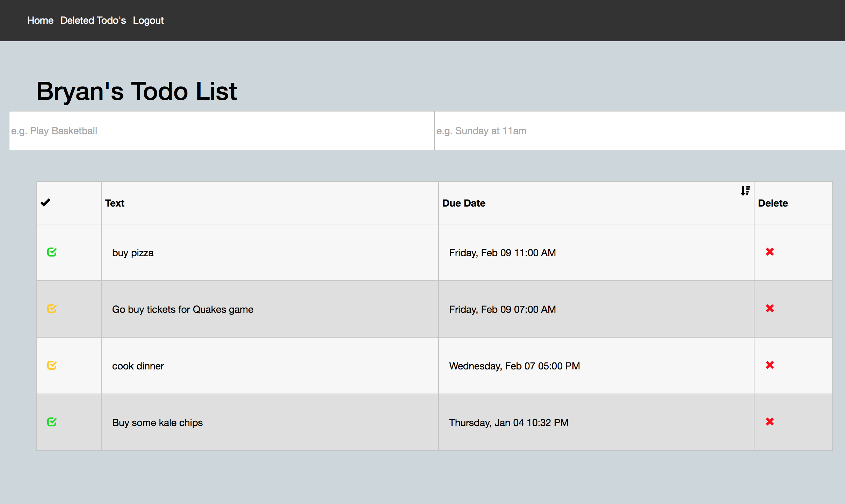This screenshot has height=504, width=845.
Task: Click the Due Date column header
Action: (464, 203)
